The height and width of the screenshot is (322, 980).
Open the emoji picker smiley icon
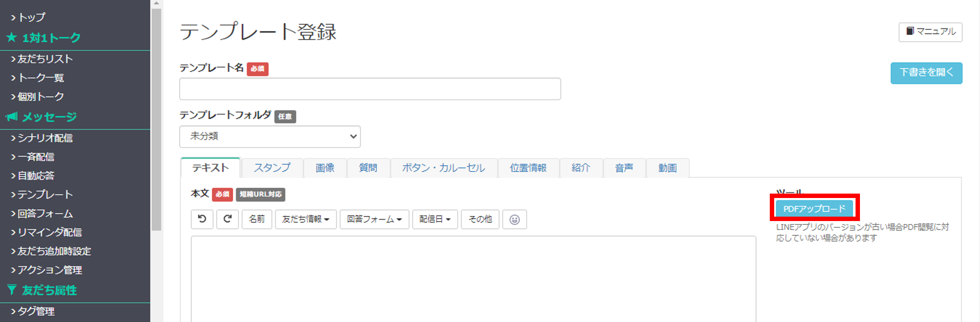[514, 219]
